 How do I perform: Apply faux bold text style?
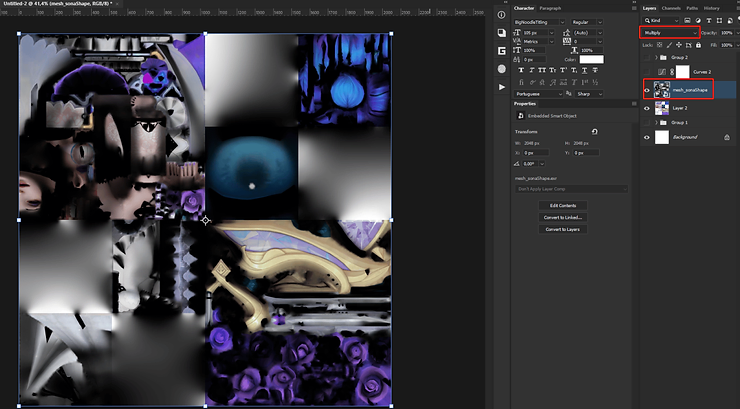point(520,71)
